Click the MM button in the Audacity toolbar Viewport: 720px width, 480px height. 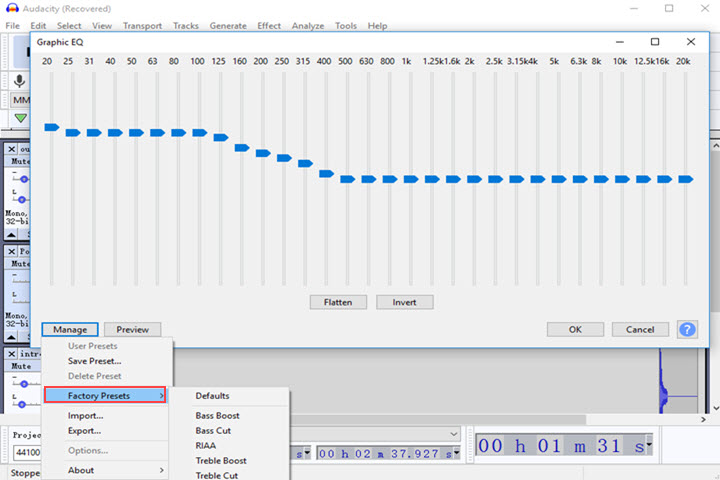[21, 100]
